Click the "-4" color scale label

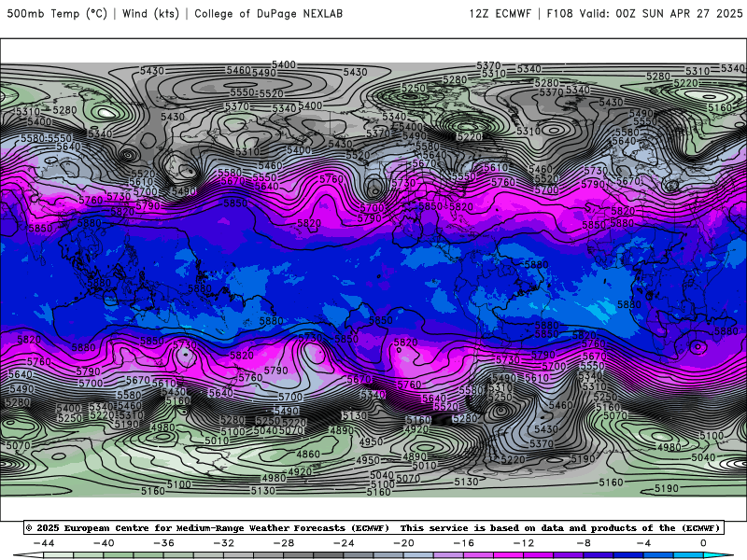point(643,543)
